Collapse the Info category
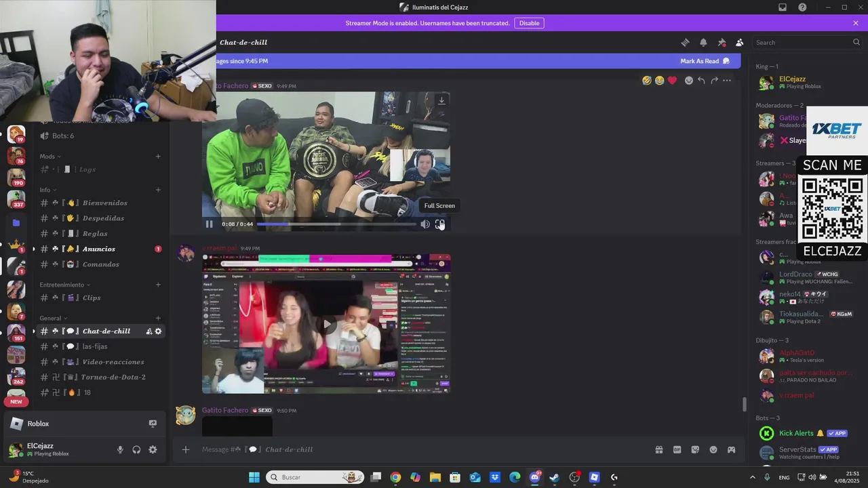868x488 pixels. click(x=47, y=190)
